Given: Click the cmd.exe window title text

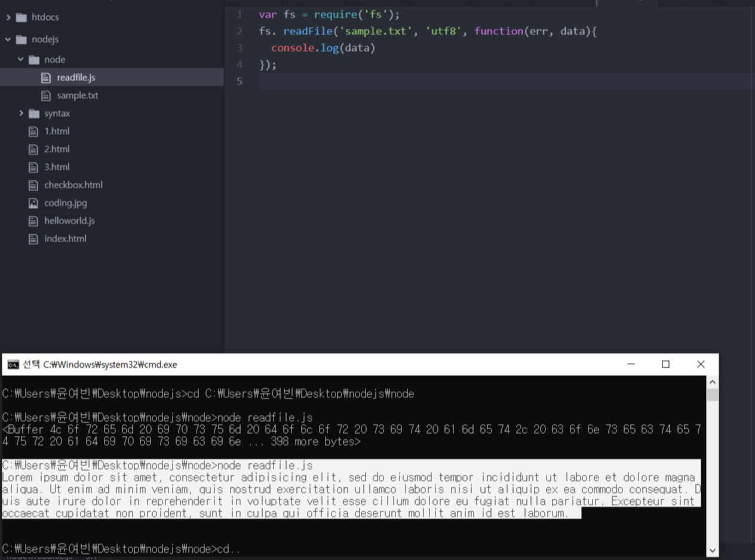Looking at the screenshot, I should [x=100, y=365].
